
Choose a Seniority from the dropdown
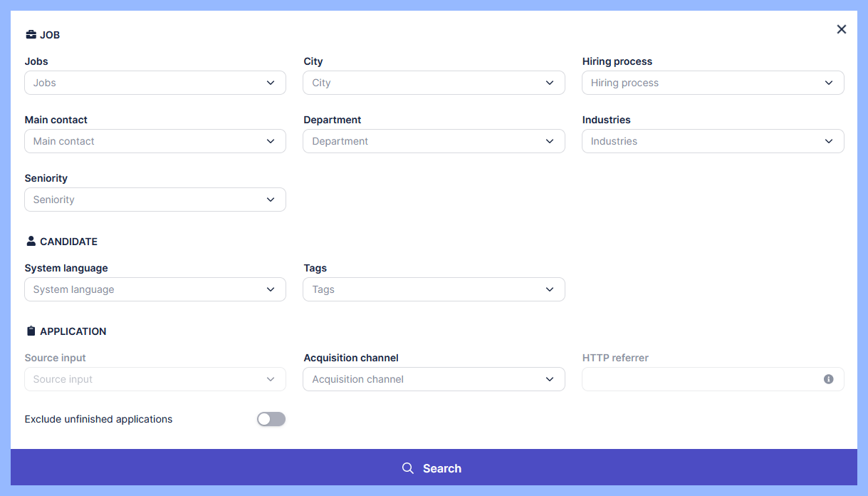point(155,200)
